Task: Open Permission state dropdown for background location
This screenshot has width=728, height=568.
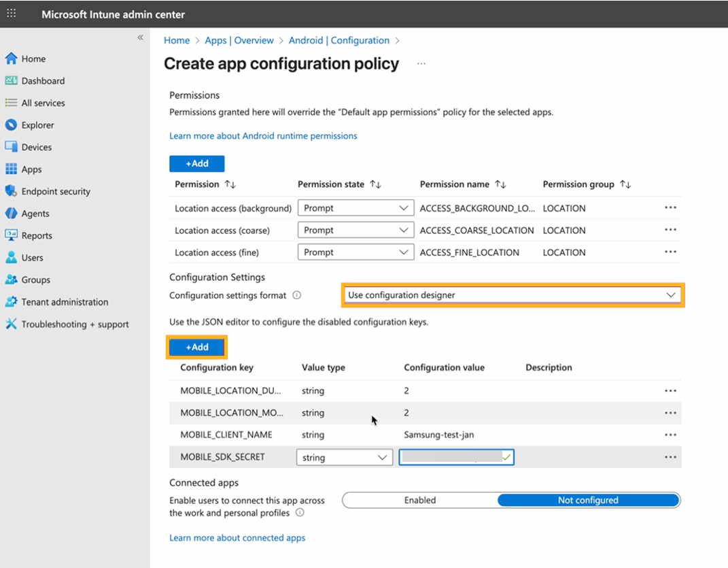Action: (x=356, y=208)
